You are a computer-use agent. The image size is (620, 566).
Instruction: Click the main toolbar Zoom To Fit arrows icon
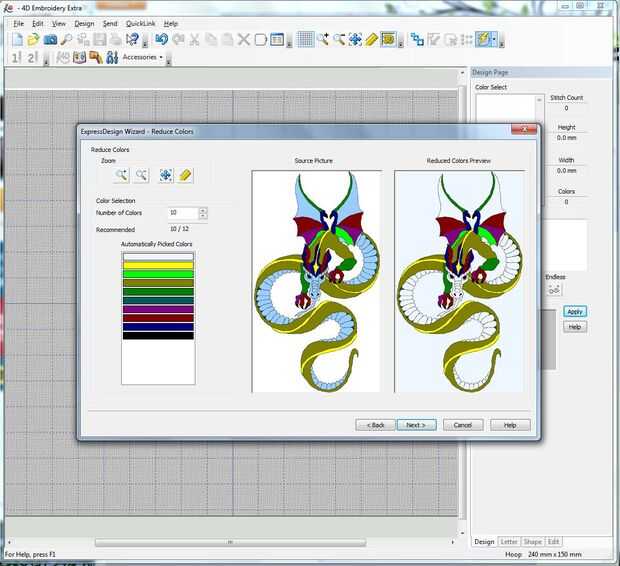(355, 39)
